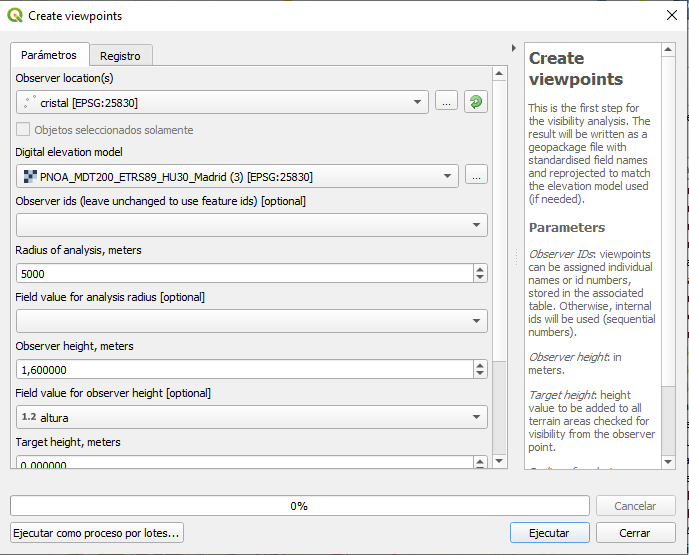Select field for observer height dropdown altura

click(251, 417)
